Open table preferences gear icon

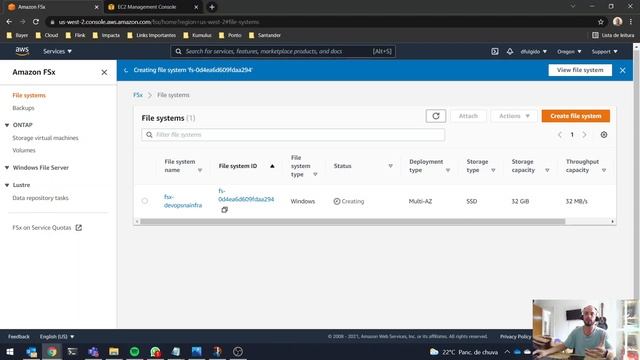pos(604,135)
